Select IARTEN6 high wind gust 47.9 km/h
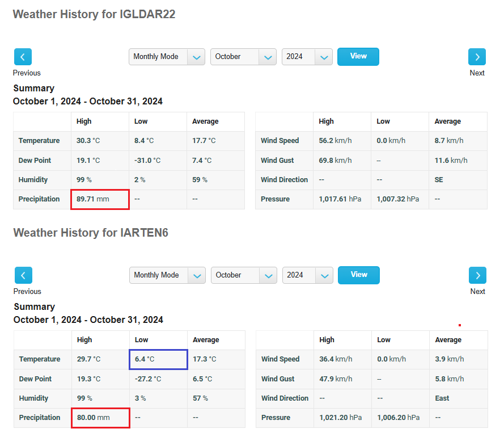This screenshot has height=437, width=504. pyautogui.click(x=336, y=379)
